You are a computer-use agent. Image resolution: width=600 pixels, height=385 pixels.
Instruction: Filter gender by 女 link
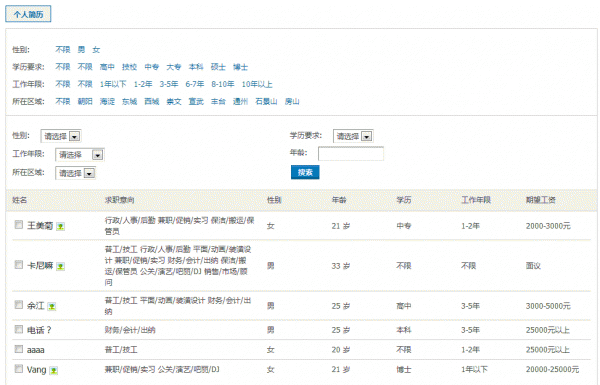coord(96,50)
